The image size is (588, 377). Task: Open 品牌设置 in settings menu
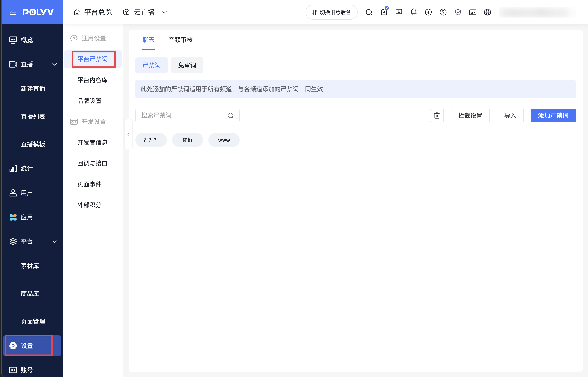(x=89, y=101)
